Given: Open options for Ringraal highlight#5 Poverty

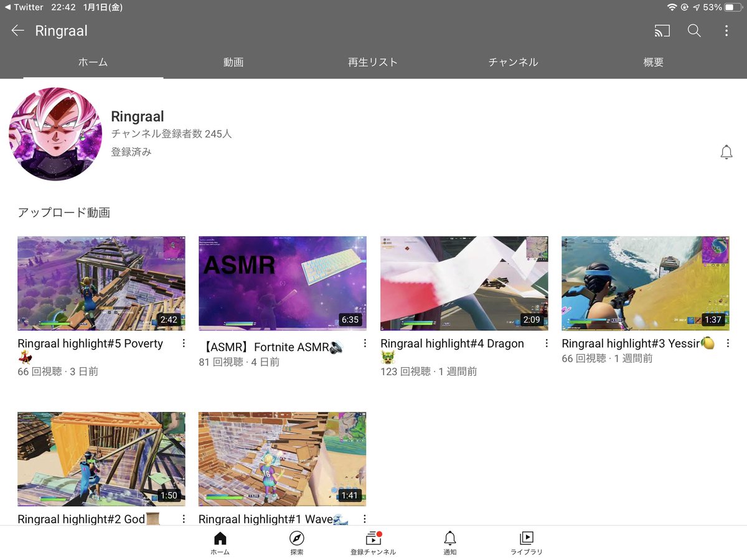Looking at the screenshot, I should 184,343.
